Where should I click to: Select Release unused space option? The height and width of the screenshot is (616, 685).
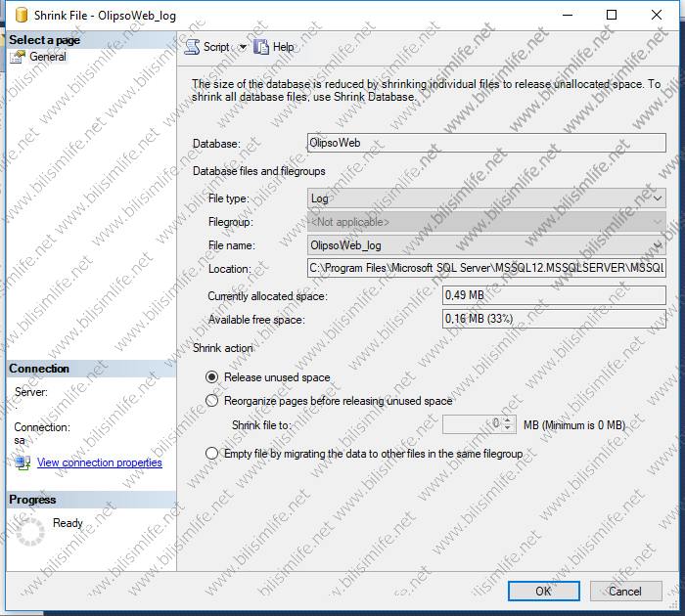tap(212, 377)
